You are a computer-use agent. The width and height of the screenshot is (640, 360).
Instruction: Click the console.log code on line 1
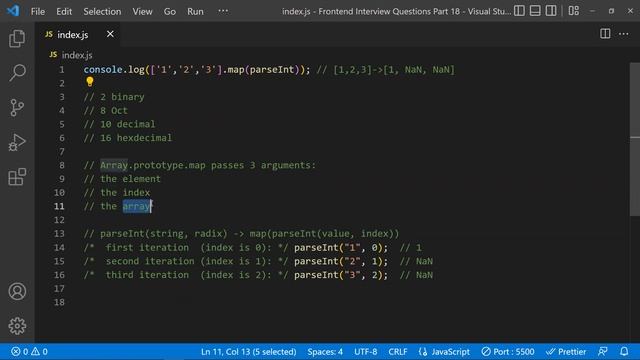pos(197,70)
